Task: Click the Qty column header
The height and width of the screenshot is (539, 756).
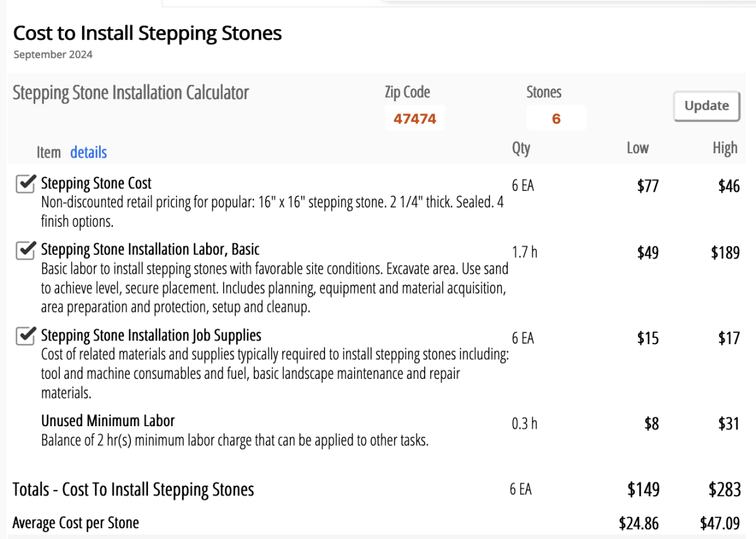Action: 521,148
